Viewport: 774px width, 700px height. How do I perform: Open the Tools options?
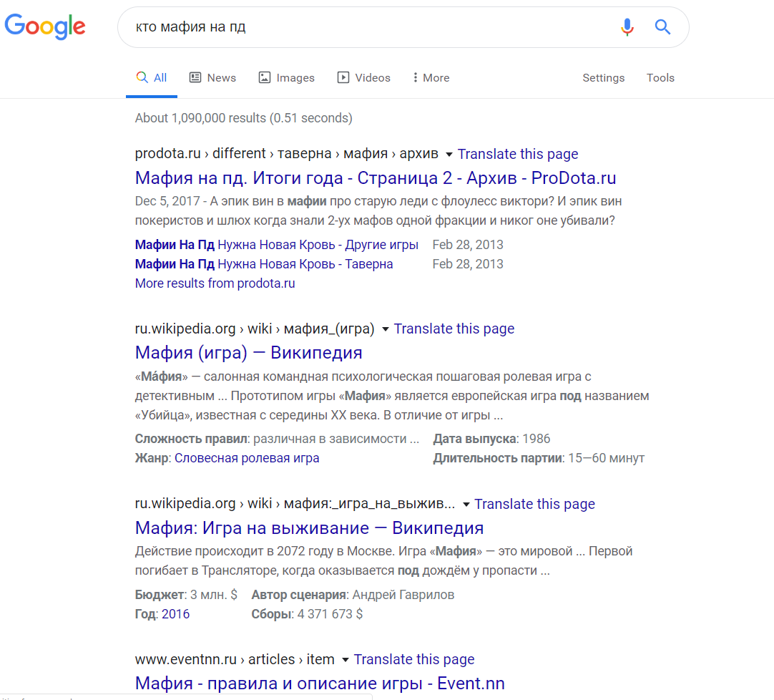(x=660, y=77)
